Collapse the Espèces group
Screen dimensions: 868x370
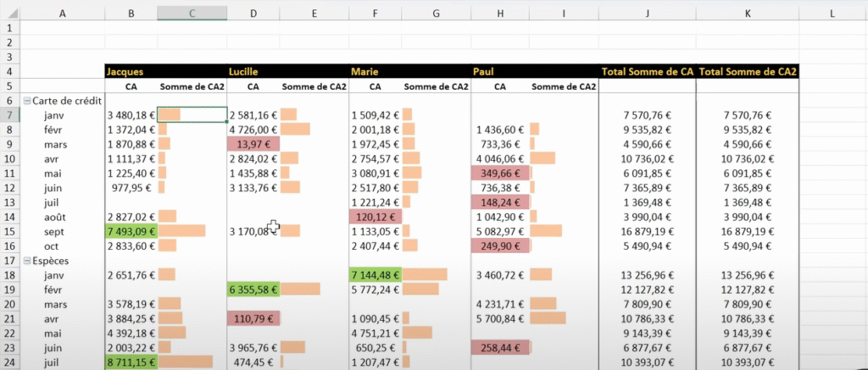pos(26,261)
